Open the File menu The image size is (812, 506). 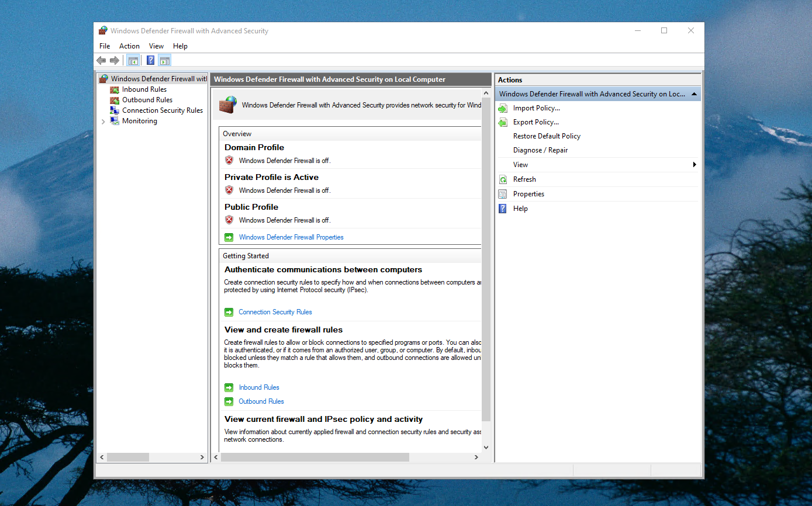pyautogui.click(x=105, y=46)
